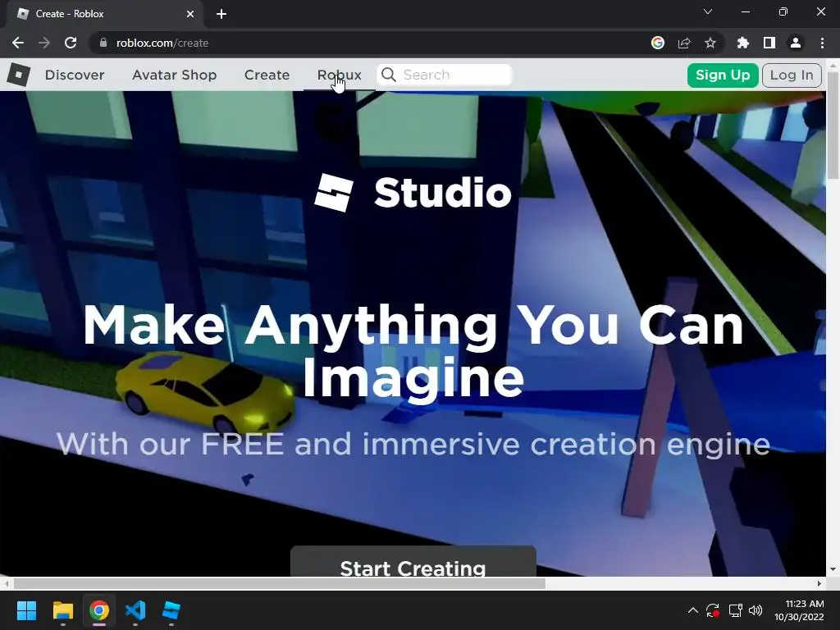
Task: Open the tab search dropdown chevron
Action: tap(708, 11)
